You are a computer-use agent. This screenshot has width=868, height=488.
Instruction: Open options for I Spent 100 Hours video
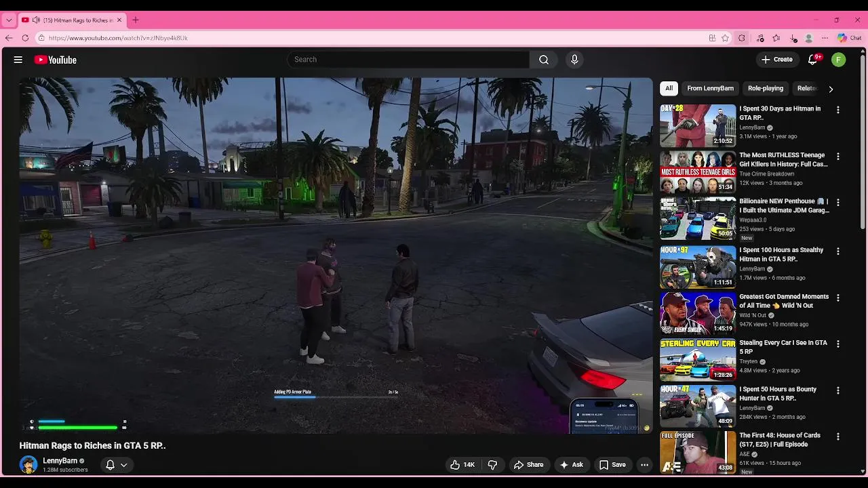838,251
